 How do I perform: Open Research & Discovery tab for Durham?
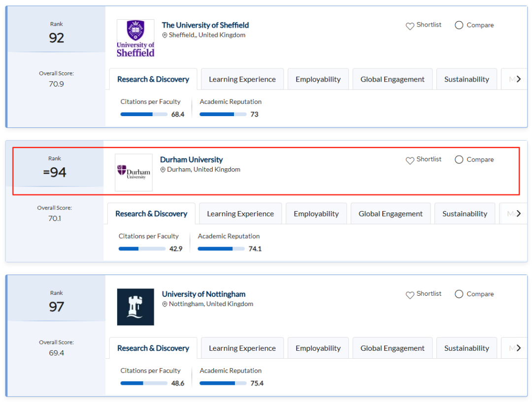click(151, 214)
